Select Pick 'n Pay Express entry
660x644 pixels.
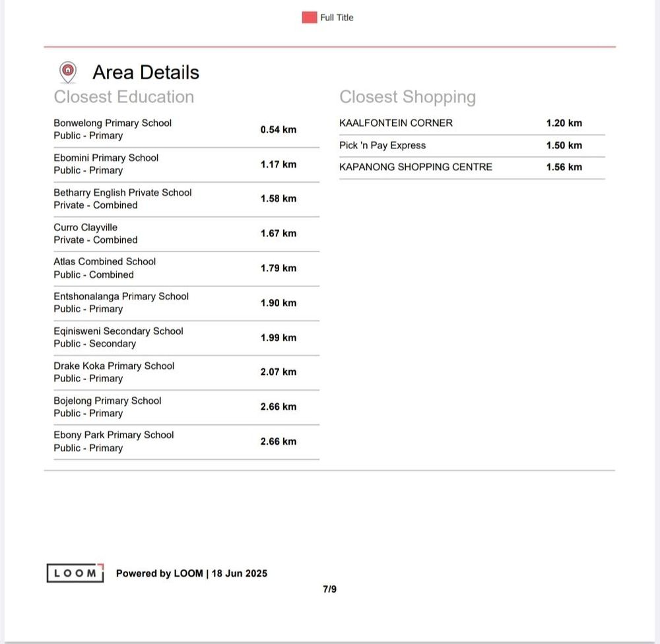tap(382, 145)
